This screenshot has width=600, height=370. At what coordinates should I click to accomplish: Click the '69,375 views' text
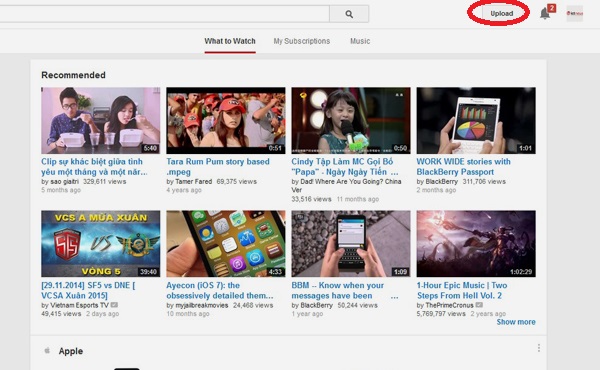[236, 182]
